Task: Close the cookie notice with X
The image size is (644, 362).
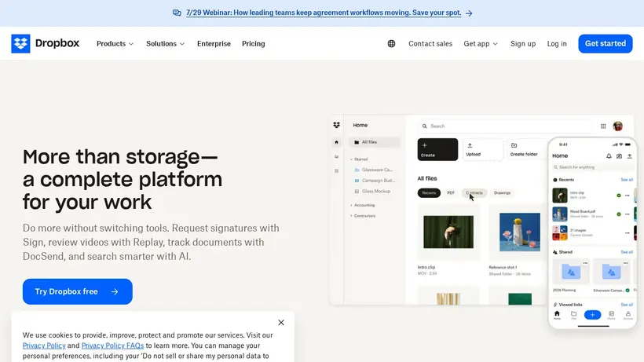Action: pyautogui.click(x=281, y=323)
